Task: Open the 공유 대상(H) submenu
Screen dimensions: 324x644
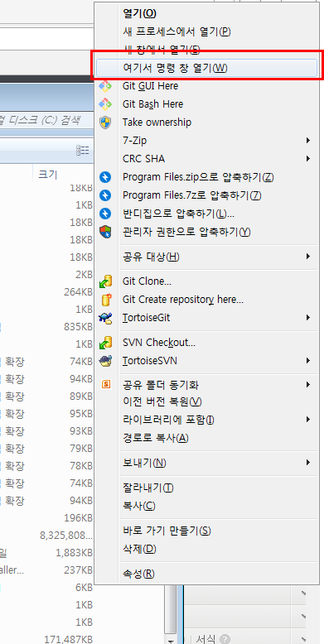Action: pyautogui.click(x=207, y=257)
